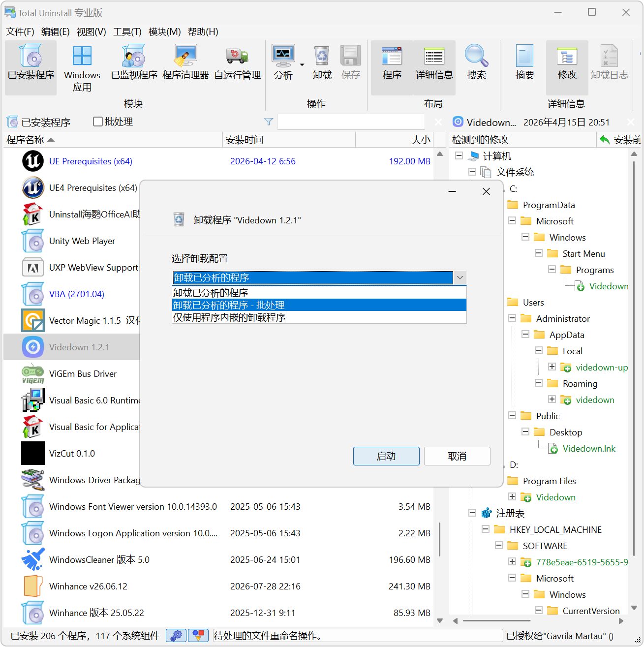Click the 搜索 magnifier icon
The height and width of the screenshot is (647, 644).
pos(476,56)
